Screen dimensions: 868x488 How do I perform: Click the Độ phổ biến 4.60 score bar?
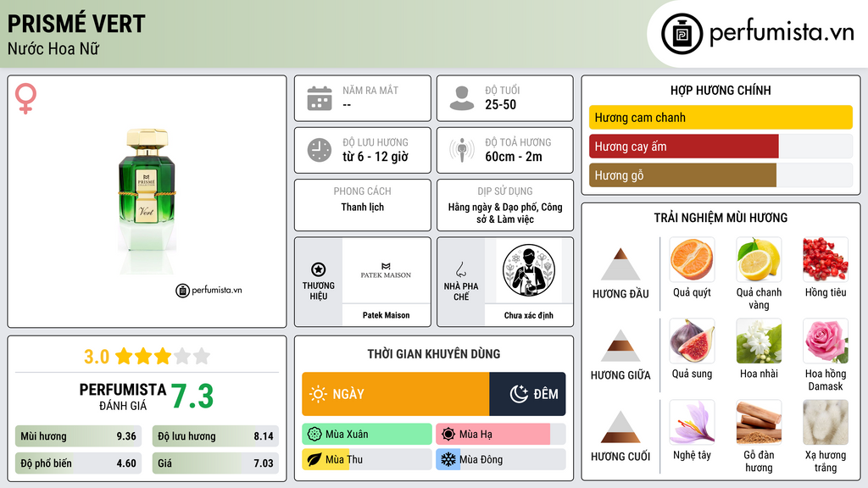click(x=78, y=463)
